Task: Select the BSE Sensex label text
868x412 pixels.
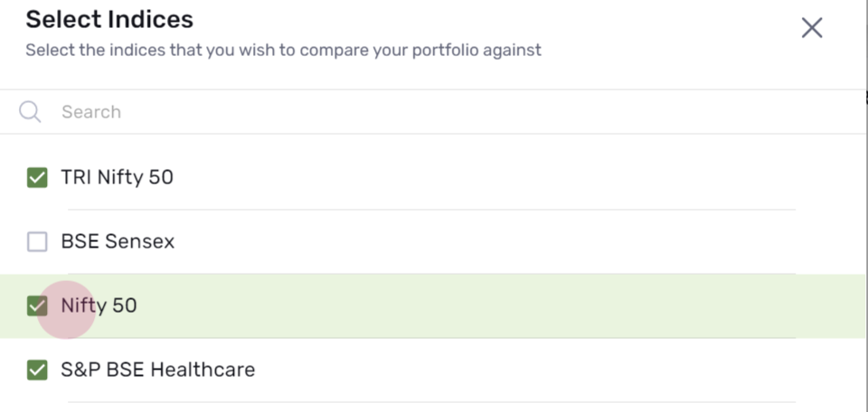Action: click(118, 241)
